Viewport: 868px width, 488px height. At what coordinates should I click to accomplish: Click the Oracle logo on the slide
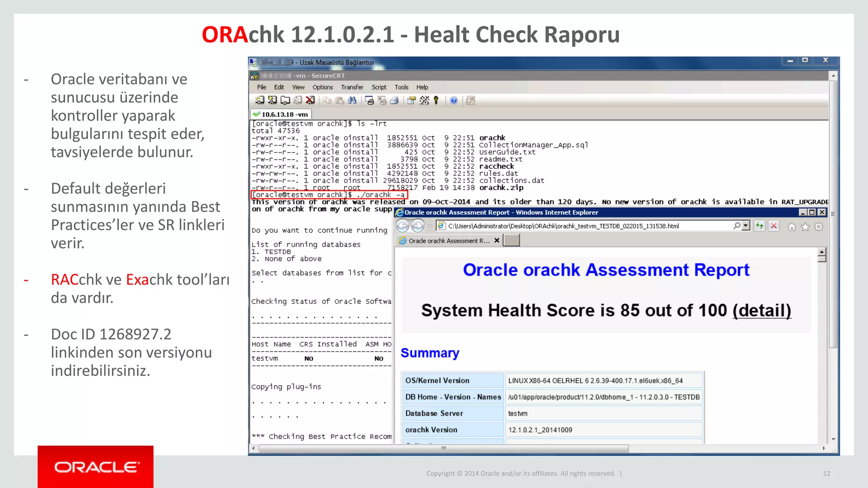pyautogui.click(x=96, y=467)
